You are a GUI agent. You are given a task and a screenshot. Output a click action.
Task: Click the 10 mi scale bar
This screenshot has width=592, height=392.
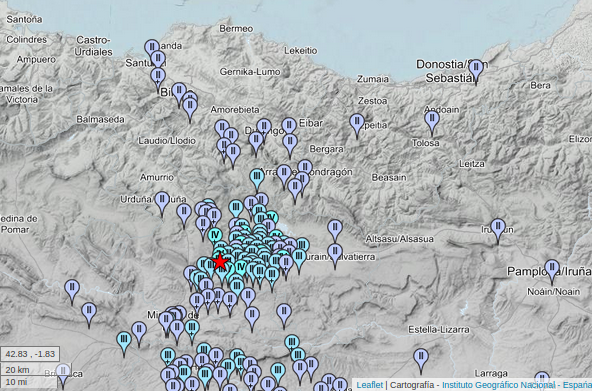pos(29,382)
